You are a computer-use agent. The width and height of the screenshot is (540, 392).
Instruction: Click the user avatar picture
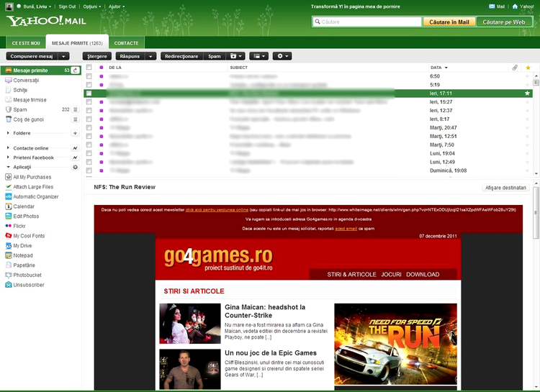pos(9,6)
